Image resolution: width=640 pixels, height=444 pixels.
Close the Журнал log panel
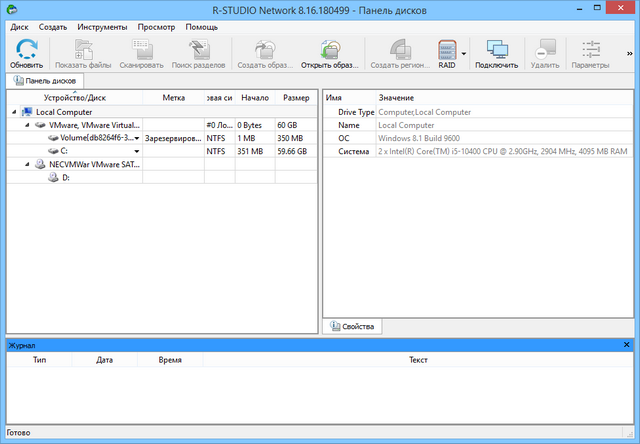pyautogui.click(x=627, y=345)
